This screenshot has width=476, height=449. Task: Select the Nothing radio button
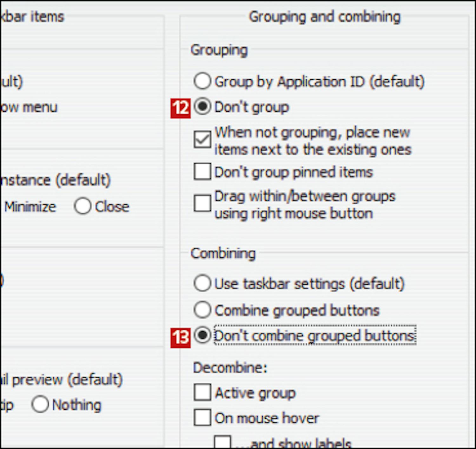[40, 404]
